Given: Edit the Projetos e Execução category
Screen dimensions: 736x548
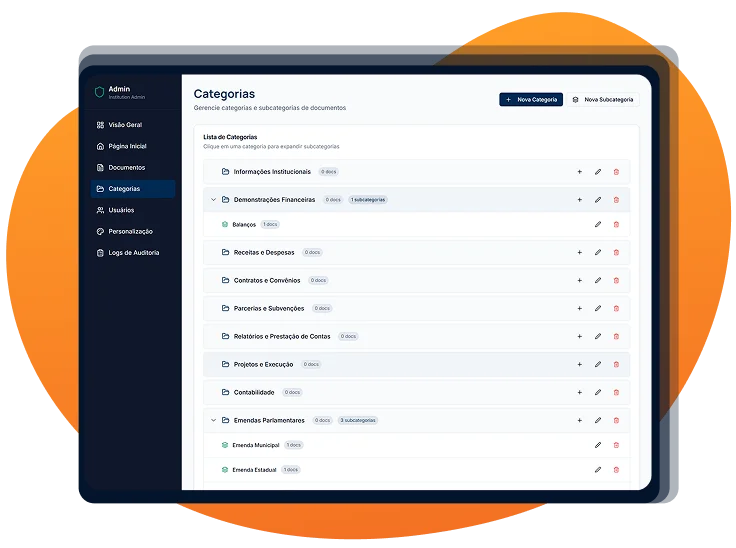Looking at the screenshot, I should click(598, 364).
